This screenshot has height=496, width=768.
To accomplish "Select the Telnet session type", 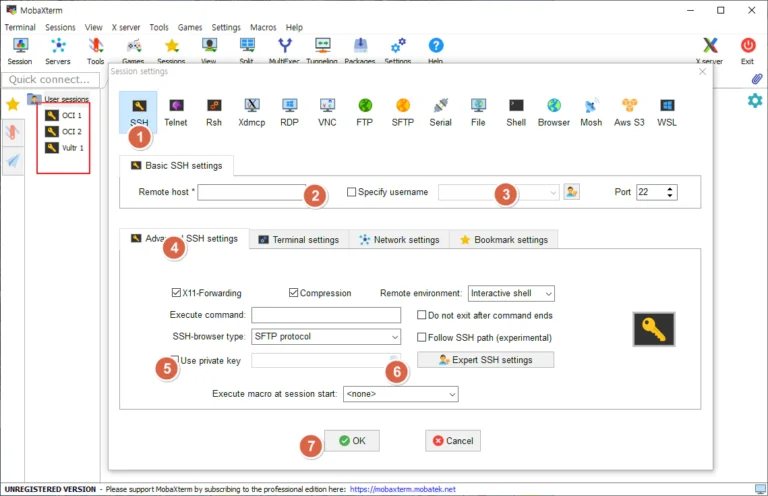I will (x=176, y=112).
